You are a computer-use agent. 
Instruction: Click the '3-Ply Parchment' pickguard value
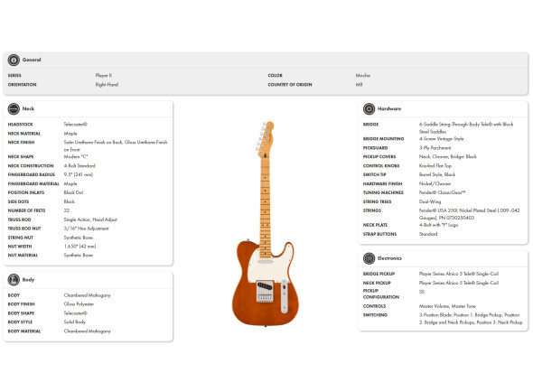(x=435, y=148)
